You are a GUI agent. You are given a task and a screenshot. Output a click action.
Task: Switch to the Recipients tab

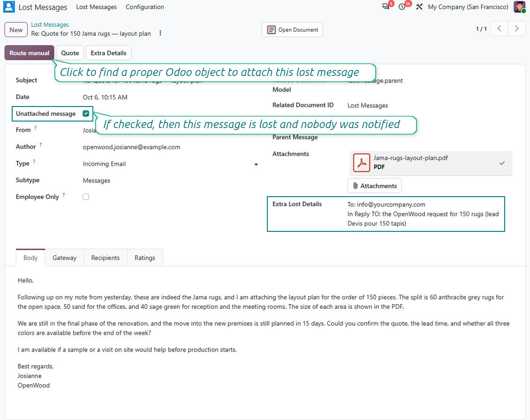(106, 258)
